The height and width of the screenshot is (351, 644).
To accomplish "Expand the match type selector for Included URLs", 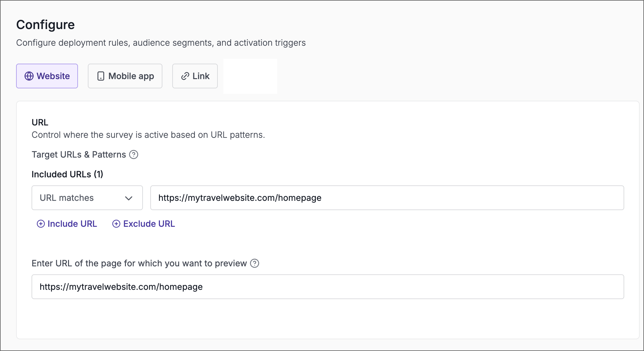I will pyautogui.click(x=87, y=198).
